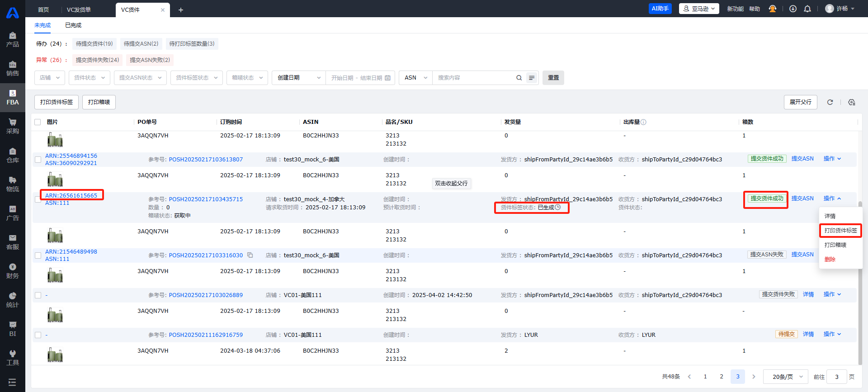Open the 统计 sidebar module
This screenshot has width=868, height=392.
pos(13,300)
